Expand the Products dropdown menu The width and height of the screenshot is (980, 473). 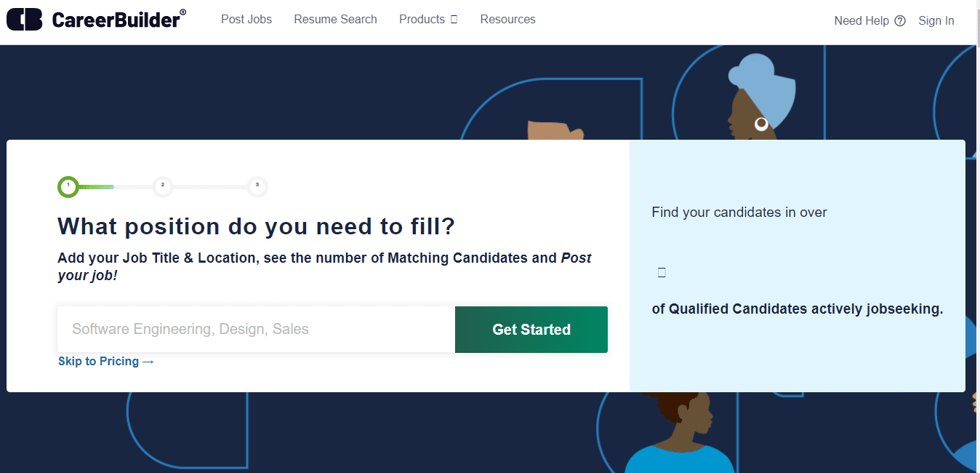coord(428,20)
